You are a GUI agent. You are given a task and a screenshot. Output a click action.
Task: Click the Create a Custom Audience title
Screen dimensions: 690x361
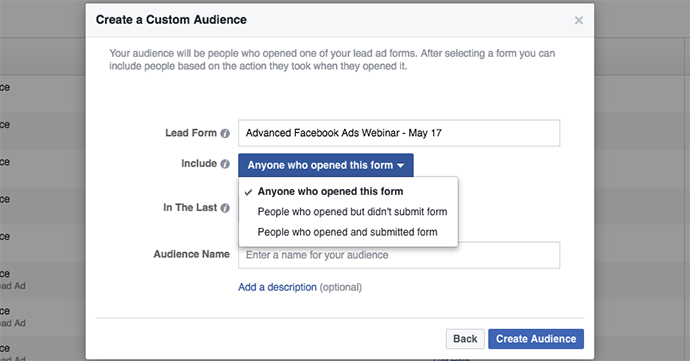[171, 20]
